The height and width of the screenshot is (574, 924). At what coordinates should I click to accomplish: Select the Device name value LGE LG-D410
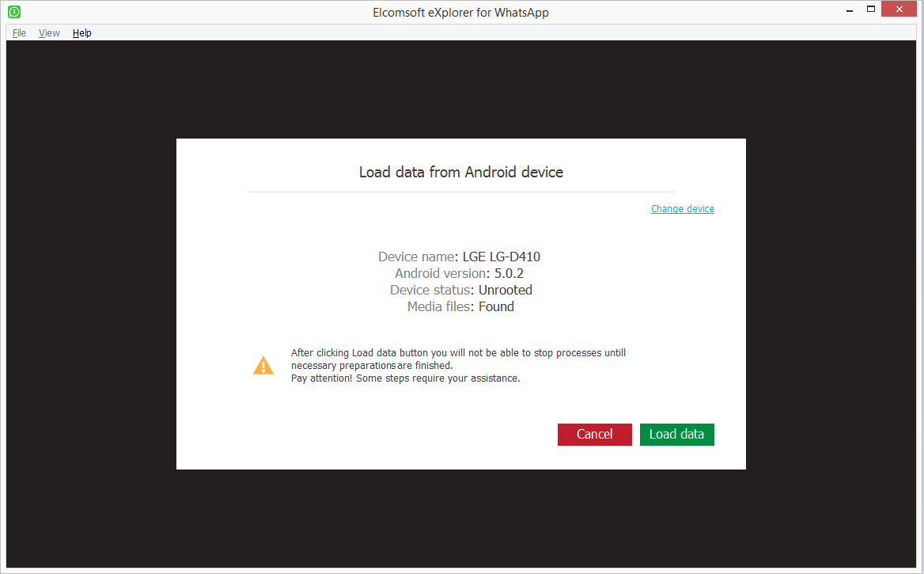tap(501, 257)
